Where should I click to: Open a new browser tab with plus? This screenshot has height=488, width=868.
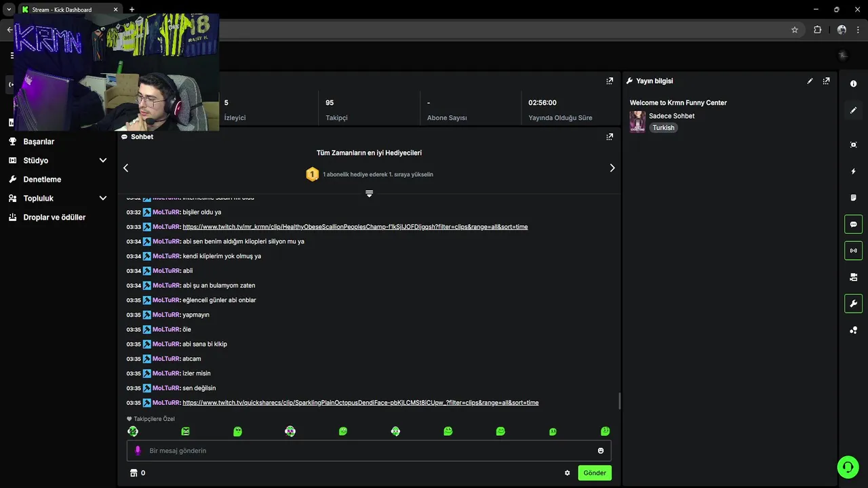pyautogui.click(x=132, y=9)
